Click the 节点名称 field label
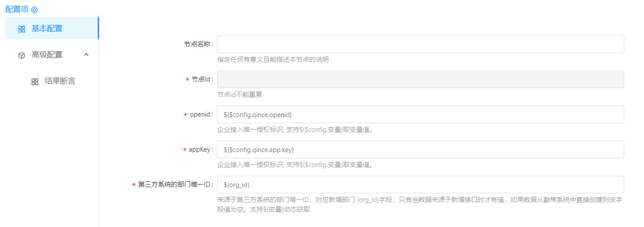 [x=198, y=44]
